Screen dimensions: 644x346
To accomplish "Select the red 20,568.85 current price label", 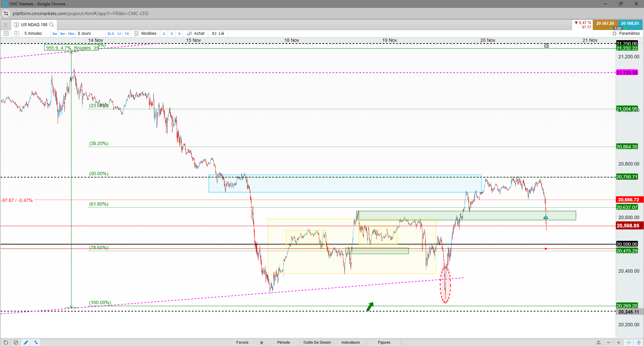I will tap(629, 226).
